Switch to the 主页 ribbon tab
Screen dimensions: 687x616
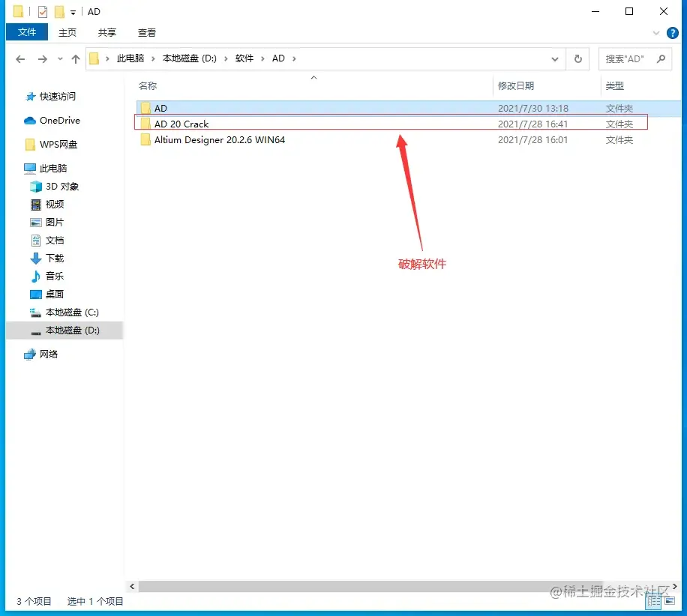67,32
